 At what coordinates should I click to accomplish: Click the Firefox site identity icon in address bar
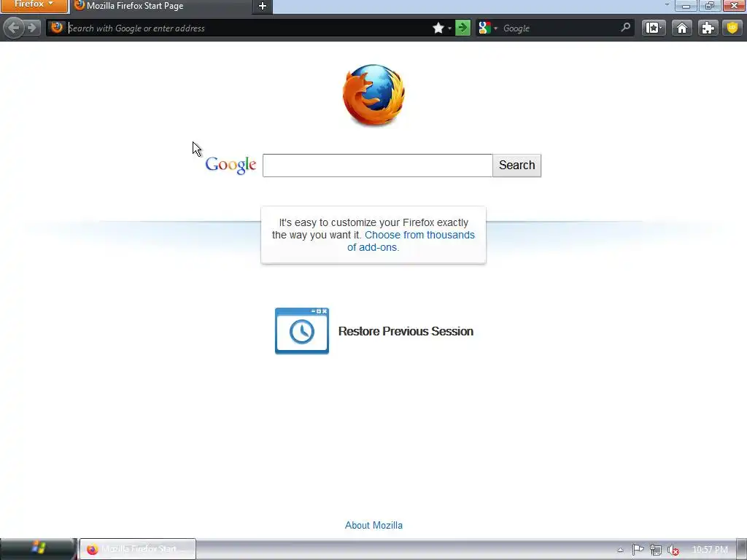(57, 28)
